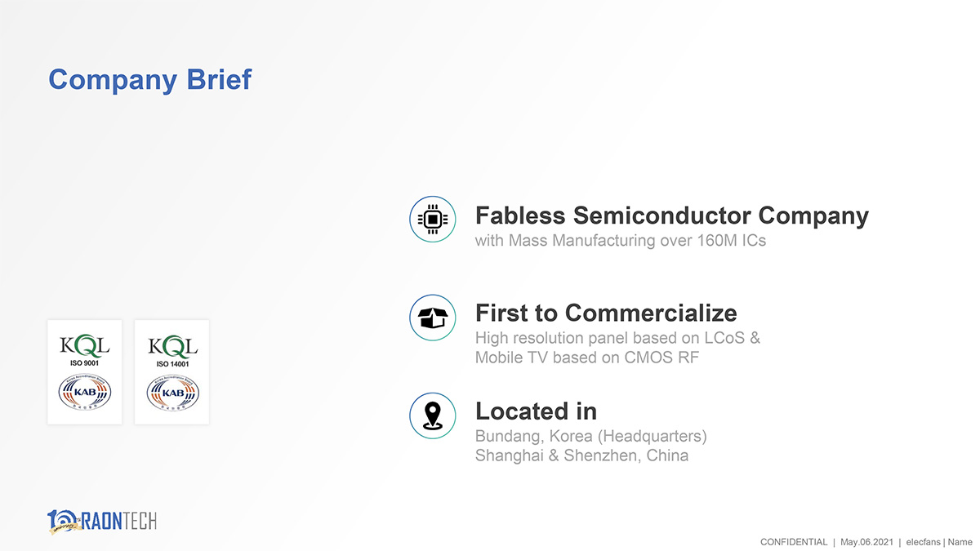Click the First to Commercialize heading
The height and width of the screenshot is (551, 980).
[606, 313]
